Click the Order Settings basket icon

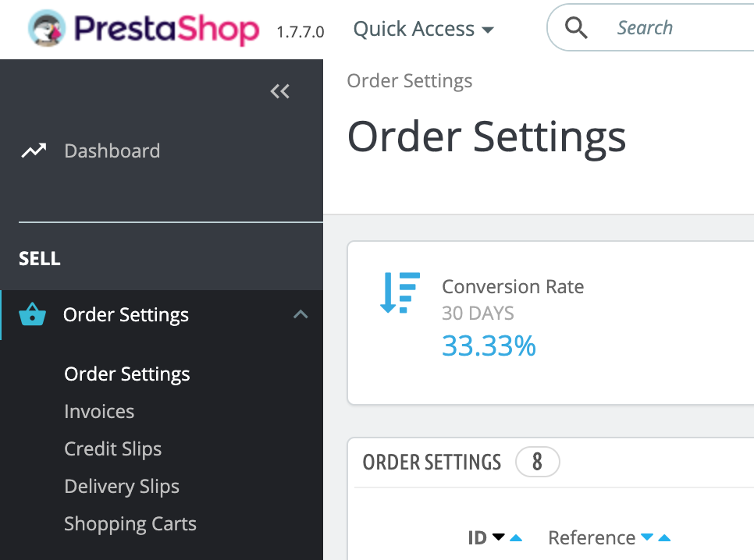pos(32,314)
